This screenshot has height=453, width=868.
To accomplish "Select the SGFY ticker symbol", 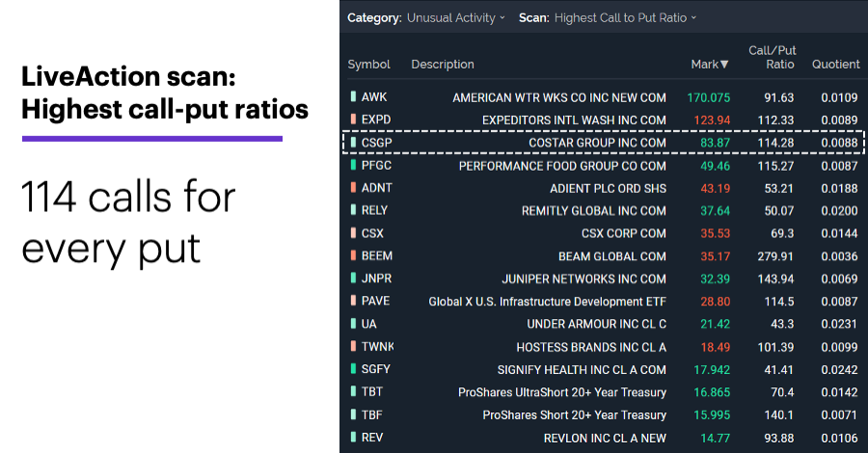I will (376, 369).
